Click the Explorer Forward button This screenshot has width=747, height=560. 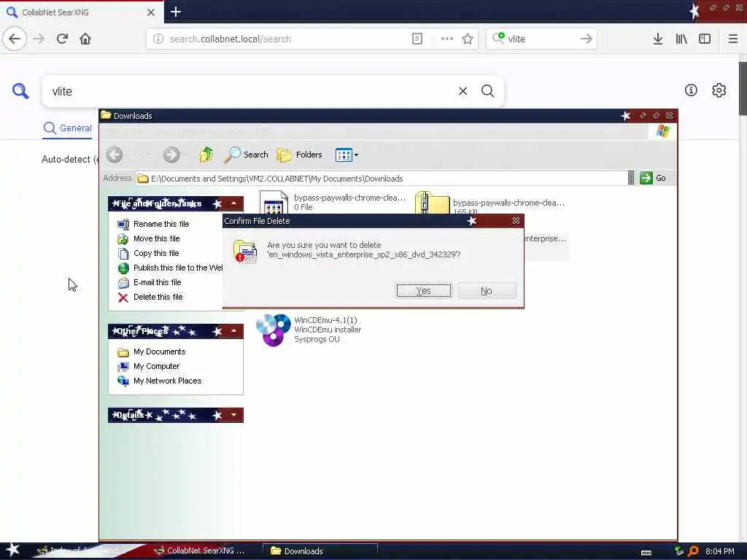pos(171,155)
